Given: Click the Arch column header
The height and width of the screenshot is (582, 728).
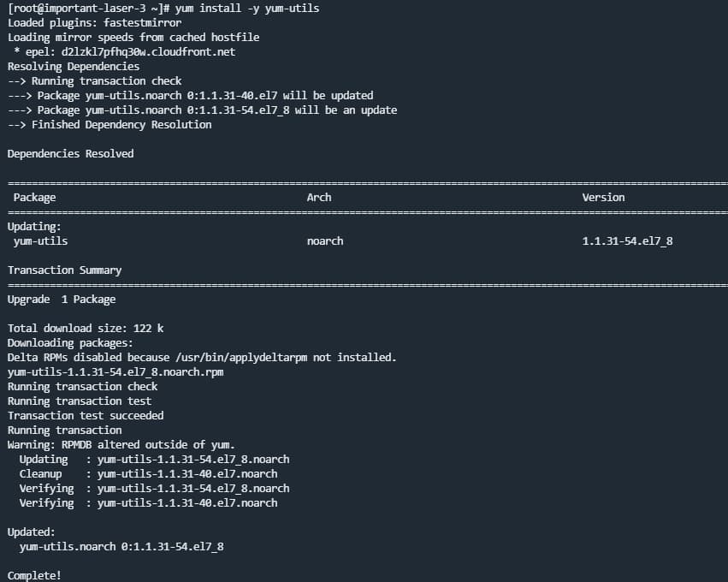Looking at the screenshot, I should [319, 198].
